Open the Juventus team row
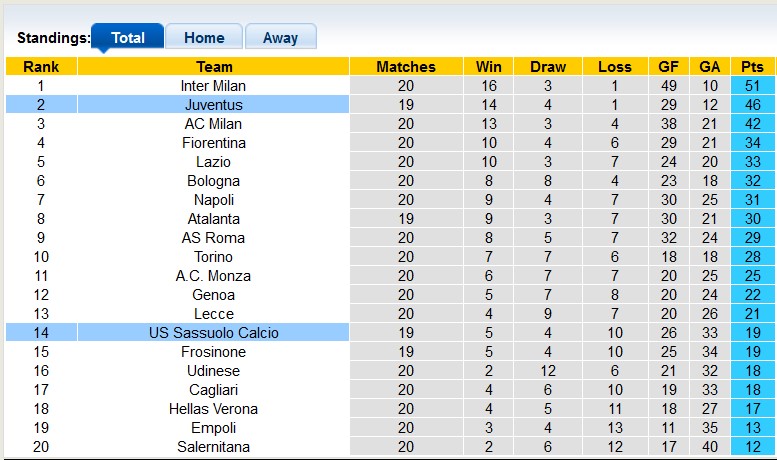The height and width of the screenshot is (460, 777). [x=214, y=105]
